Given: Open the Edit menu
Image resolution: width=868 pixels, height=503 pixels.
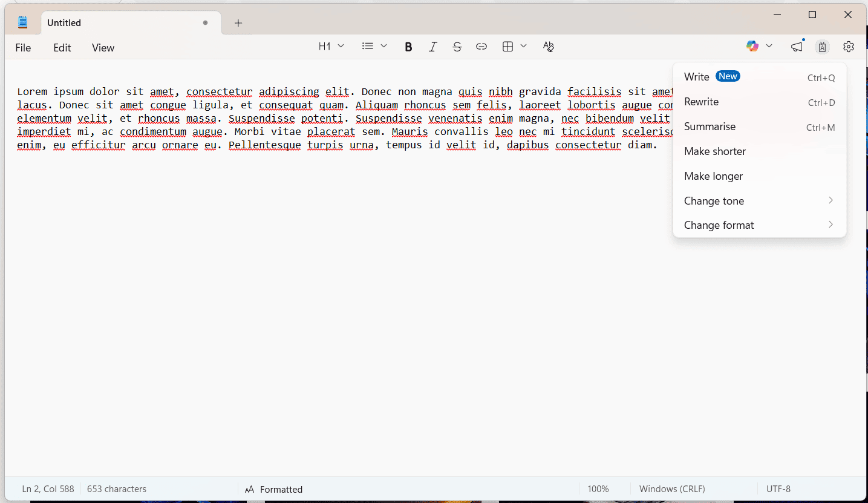Looking at the screenshot, I should (x=61, y=47).
